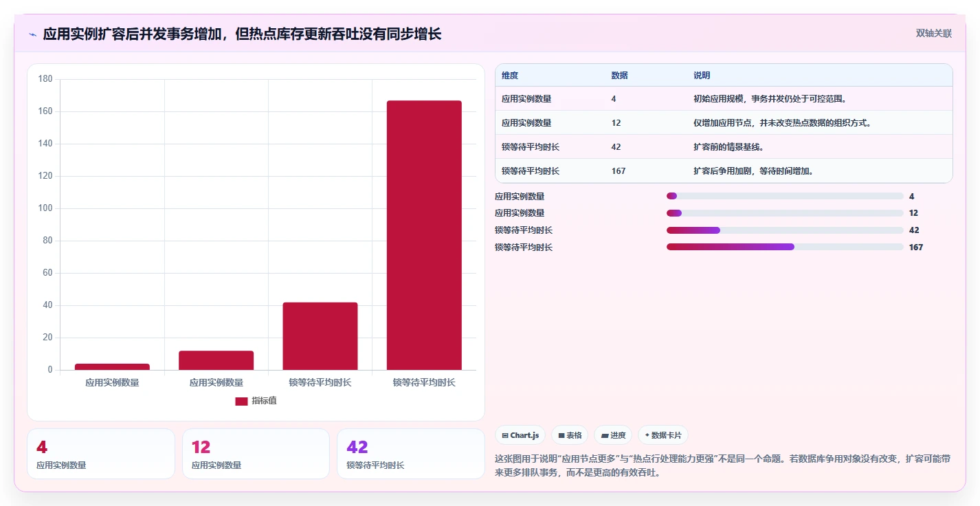Select the chart bar reaching value 4

[x=112, y=366]
